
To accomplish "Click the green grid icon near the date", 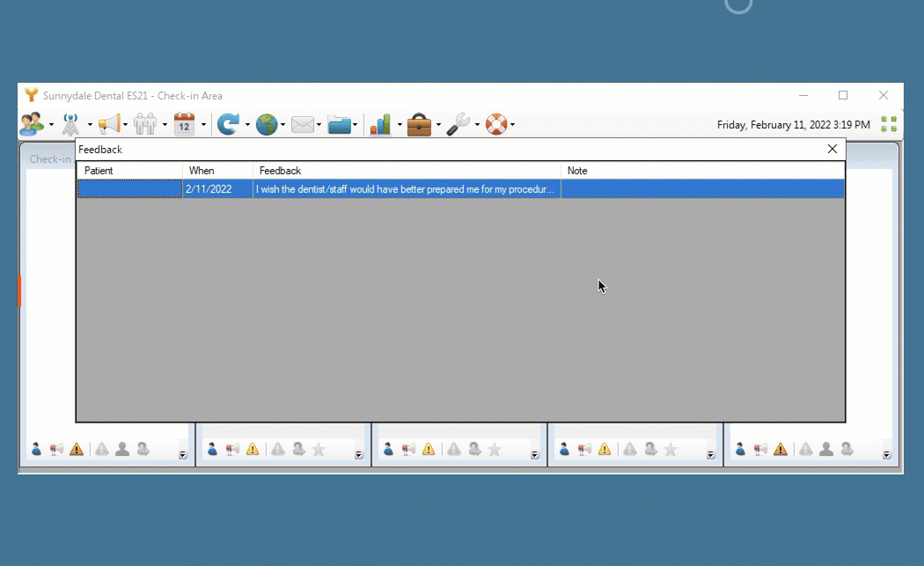I will (889, 125).
